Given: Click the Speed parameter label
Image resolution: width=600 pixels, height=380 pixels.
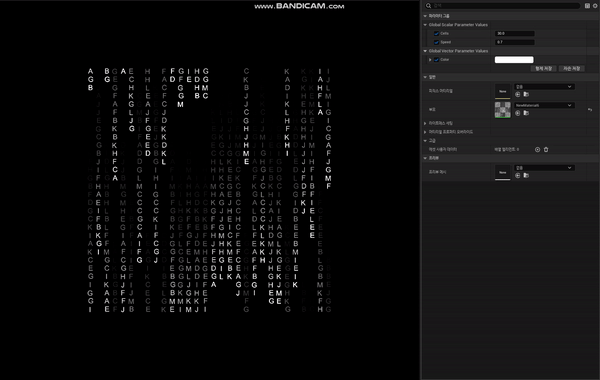Looking at the screenshot, I should coord(445,42).
